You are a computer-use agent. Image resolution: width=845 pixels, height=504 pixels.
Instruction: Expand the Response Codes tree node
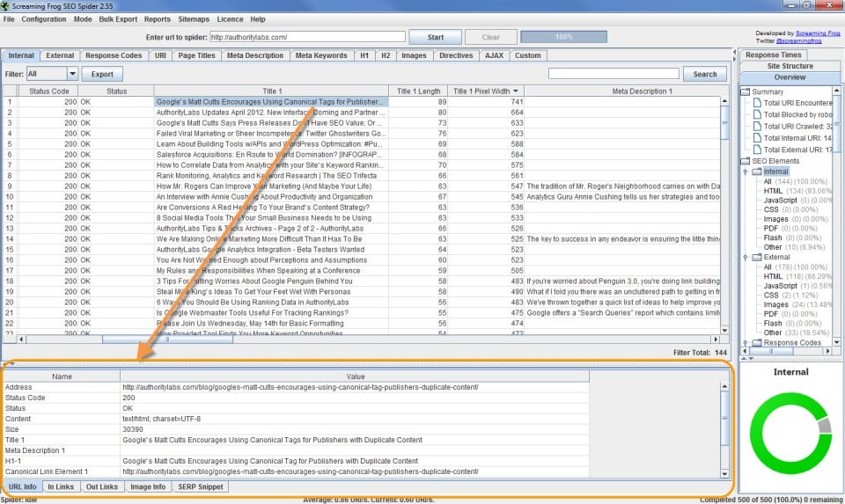point(746,342)
